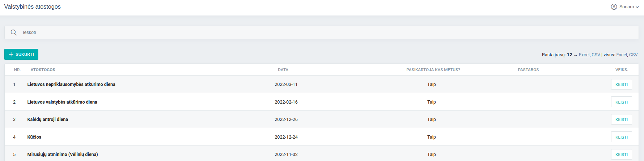Sort by the Data column header
Image resolution: width=644 pixels, height=161 pixels.
(x=283, y=70)
